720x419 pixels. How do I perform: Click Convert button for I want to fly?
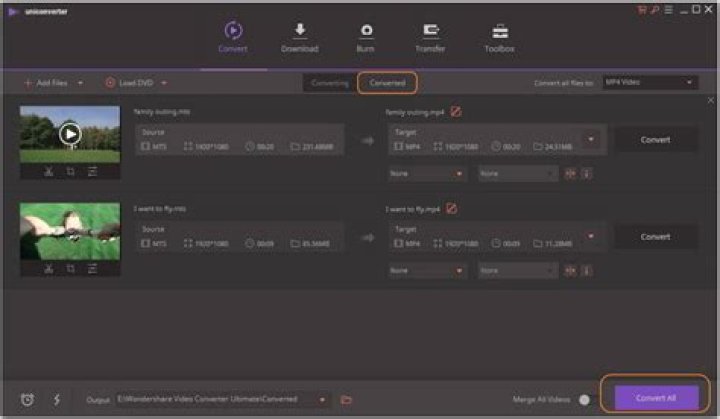pyautogui.click(x=655, y=237)
